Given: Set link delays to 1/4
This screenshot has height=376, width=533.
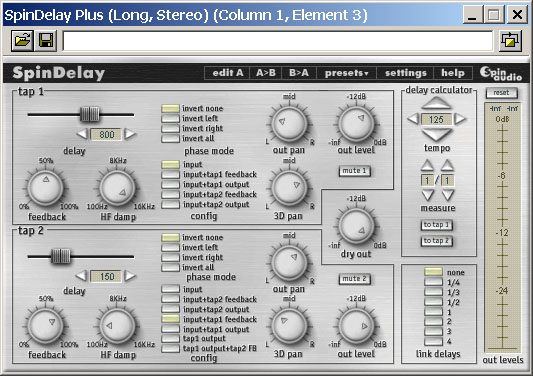Looking at the screenshot, I should point(433,282).
